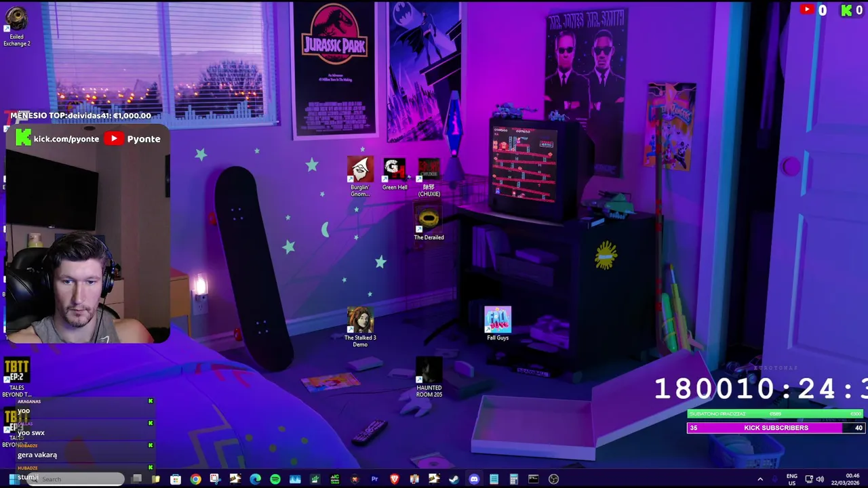Screen dimensions: 868x488
Task: Open the Green Hell desktop shortcut
Action: click(x=395, y=174)
